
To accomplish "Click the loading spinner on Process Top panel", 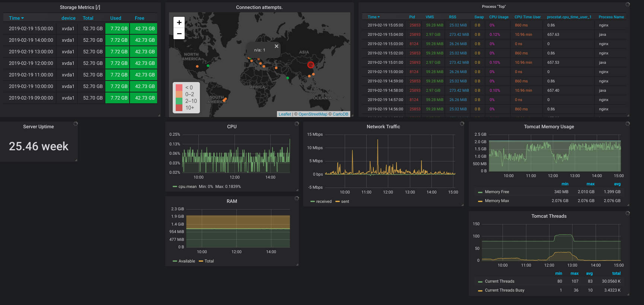I will [x=628, y=4].
